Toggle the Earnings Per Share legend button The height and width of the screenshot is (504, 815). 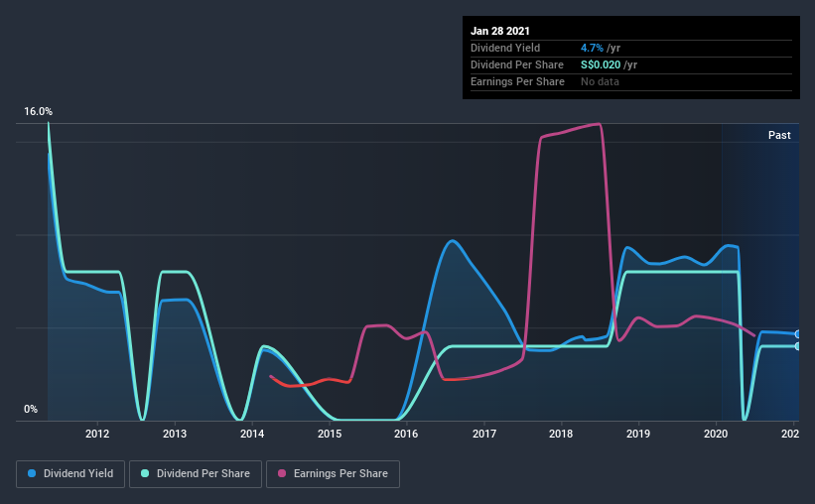(x=333, y=474)
